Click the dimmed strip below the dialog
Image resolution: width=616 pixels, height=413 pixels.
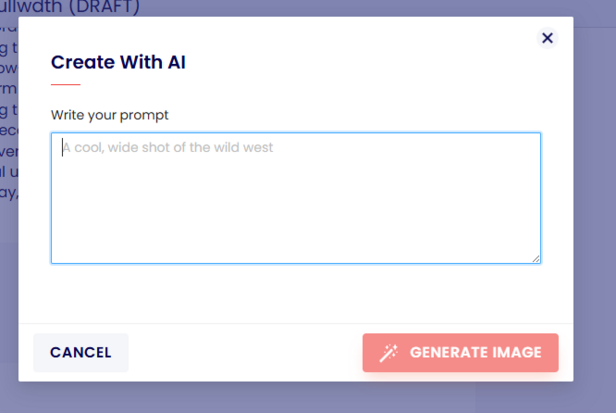(300, 398)
